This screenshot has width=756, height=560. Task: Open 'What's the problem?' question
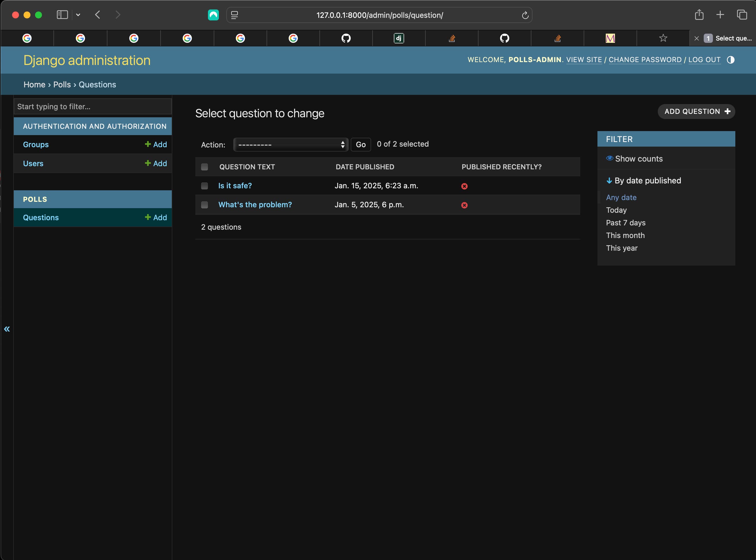[255, 205]
